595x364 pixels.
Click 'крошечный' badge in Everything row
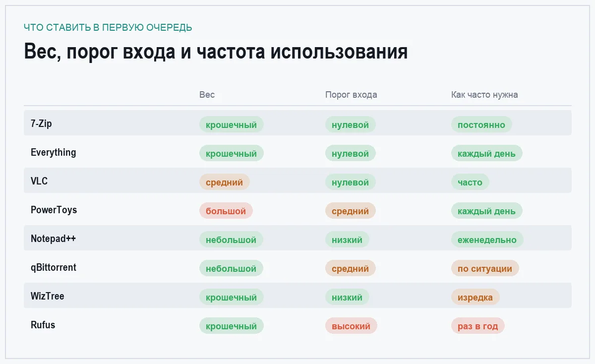tap(232, 153)
